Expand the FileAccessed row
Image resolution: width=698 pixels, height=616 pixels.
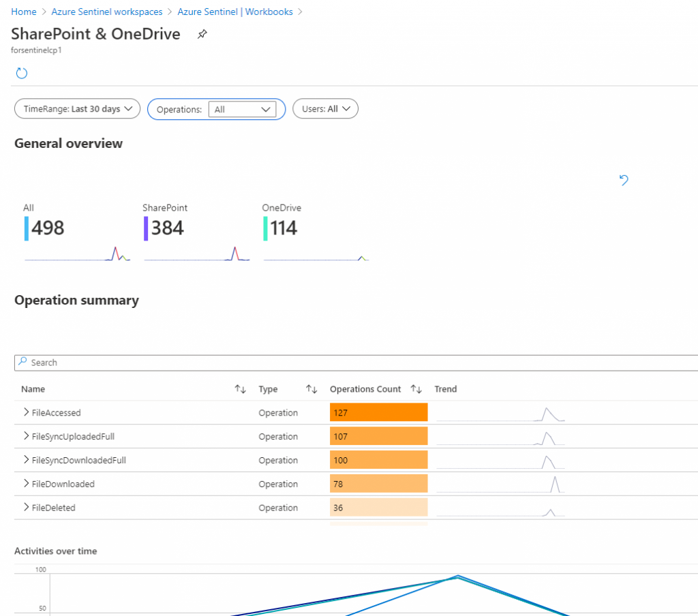(27, 412)
